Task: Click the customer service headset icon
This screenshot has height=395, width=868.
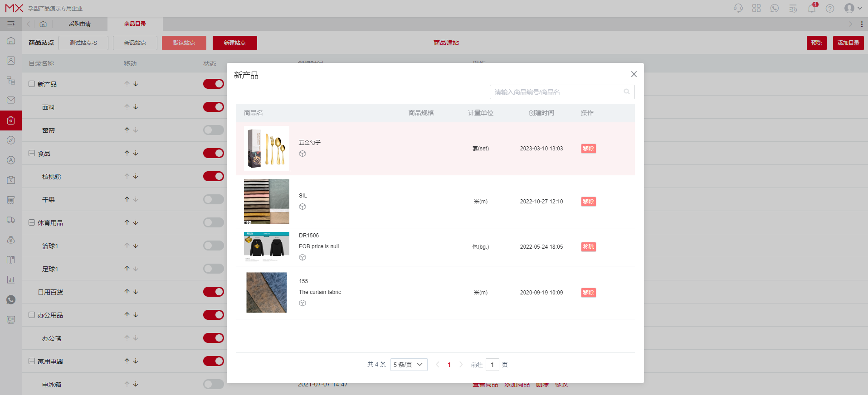Action: [738, 9]
